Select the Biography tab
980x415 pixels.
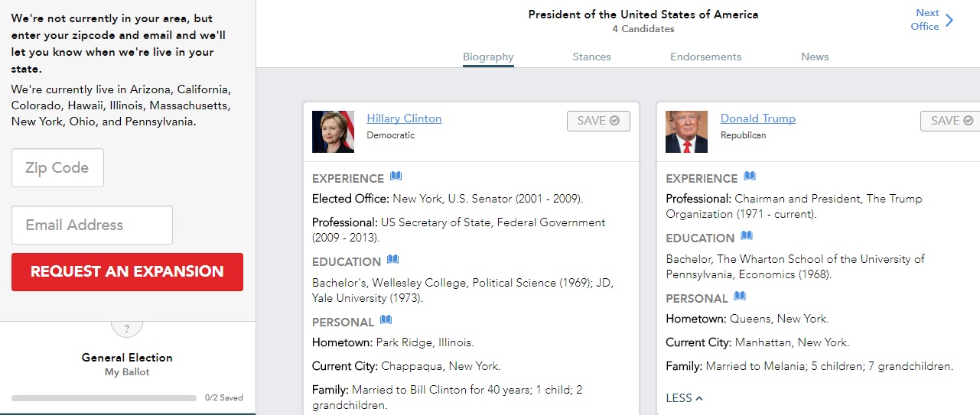[x=488, y=57]
